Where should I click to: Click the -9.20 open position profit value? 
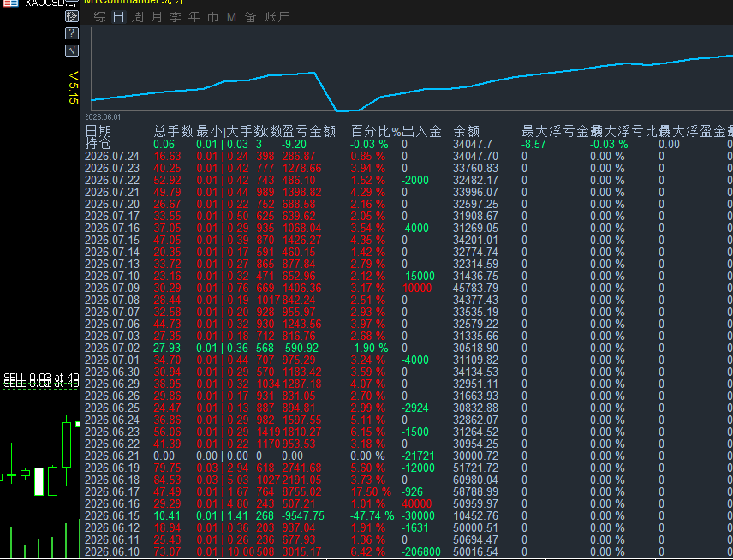pos(294,145)
